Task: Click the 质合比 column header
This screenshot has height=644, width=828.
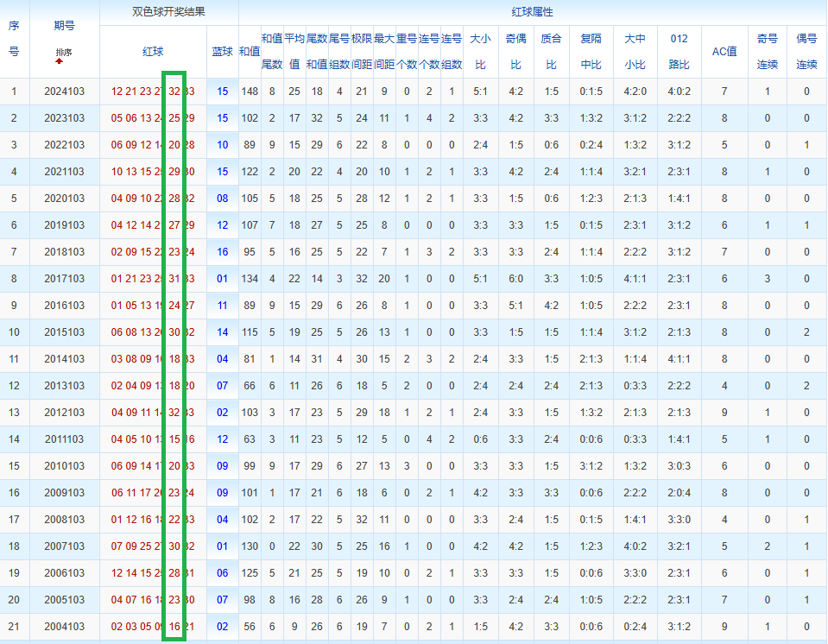Action: click(x=552, y=51)
